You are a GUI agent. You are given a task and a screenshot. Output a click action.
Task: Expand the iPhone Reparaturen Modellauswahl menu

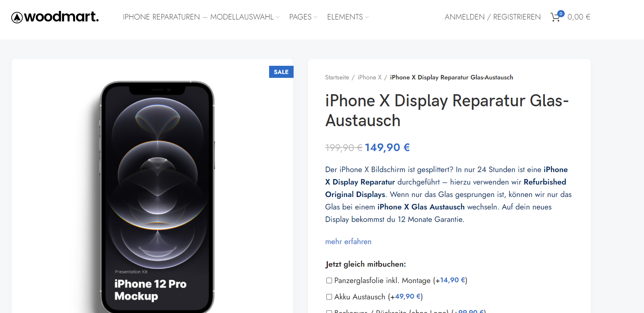click(201, 17)
